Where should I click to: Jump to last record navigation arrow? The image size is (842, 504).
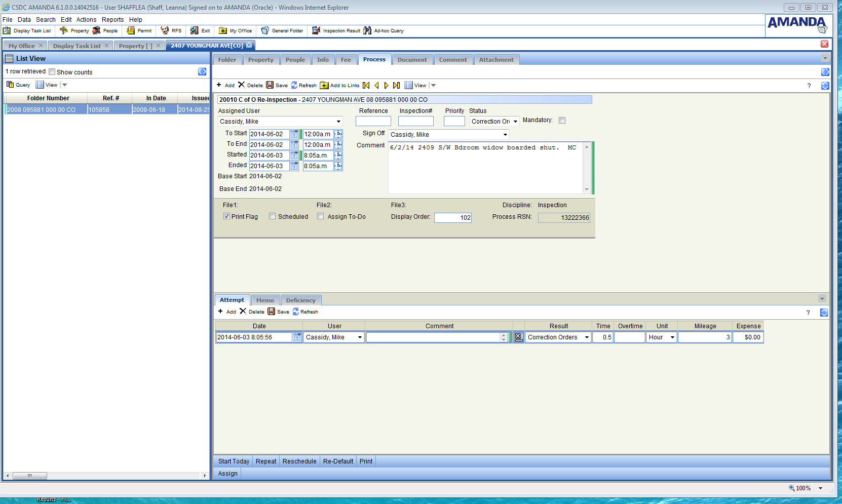pos(396,86)
